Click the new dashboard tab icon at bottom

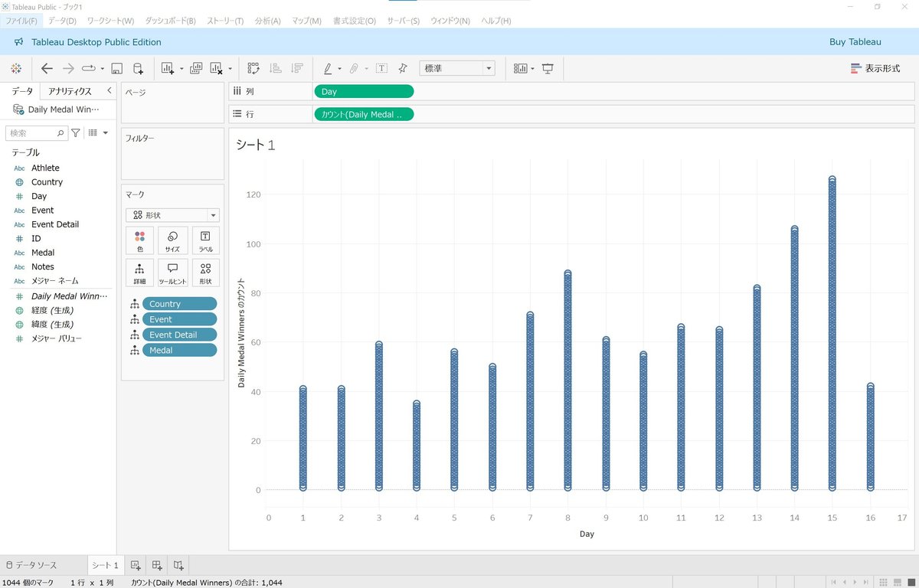[157, 565]
